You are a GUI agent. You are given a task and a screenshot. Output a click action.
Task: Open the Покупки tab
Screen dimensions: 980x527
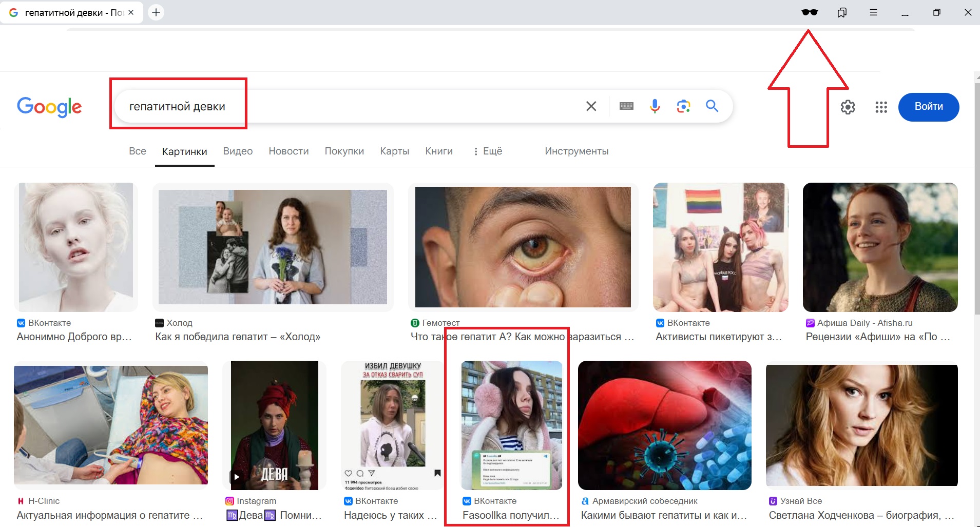click(344, 151)
